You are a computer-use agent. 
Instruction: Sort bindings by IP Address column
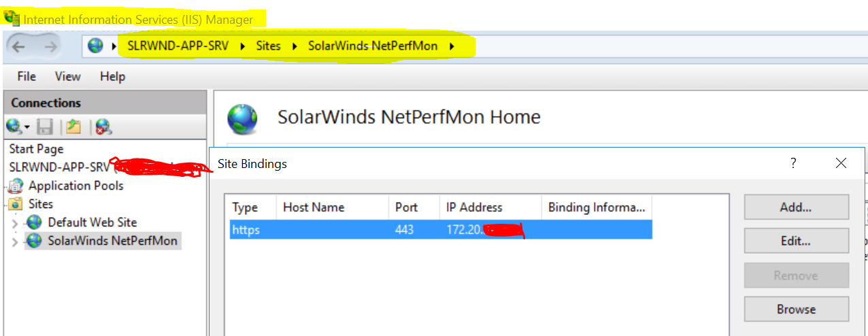490,207
